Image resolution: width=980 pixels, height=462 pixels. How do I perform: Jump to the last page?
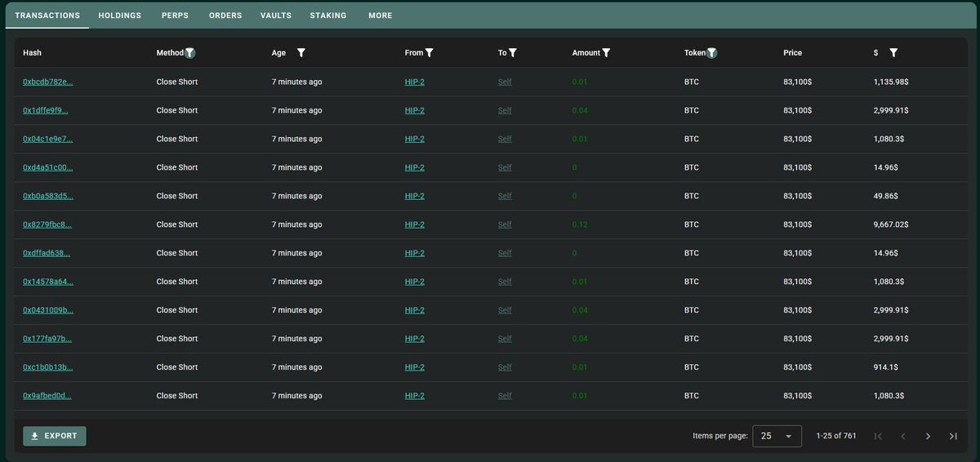click(x=953, y=436)
